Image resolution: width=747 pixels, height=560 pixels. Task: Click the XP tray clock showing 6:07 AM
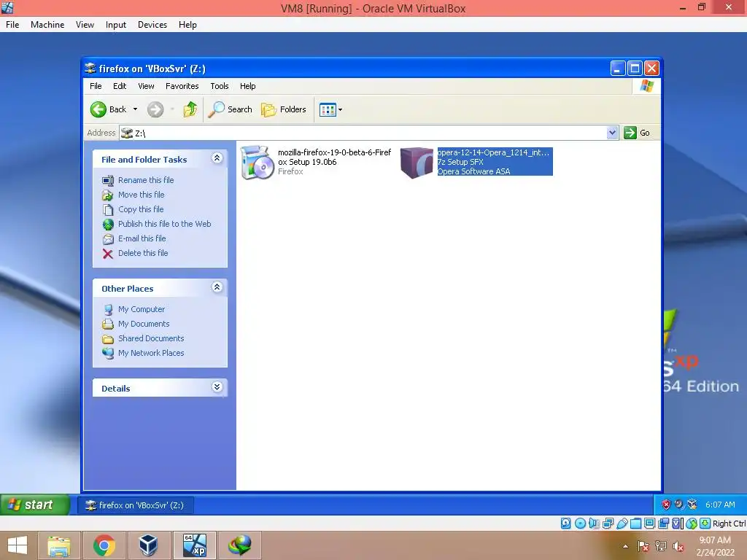click(x=720, y=505)
